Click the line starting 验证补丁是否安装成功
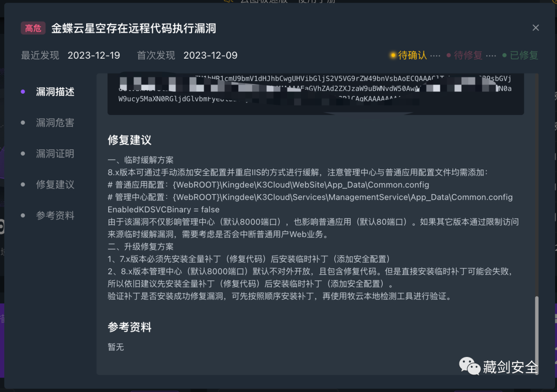This screenshot has height=392, width=557. point(280,296)
